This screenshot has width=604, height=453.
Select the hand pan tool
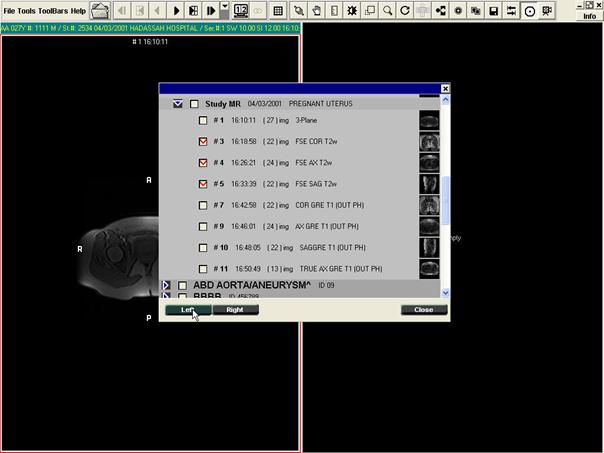(317, 11)
